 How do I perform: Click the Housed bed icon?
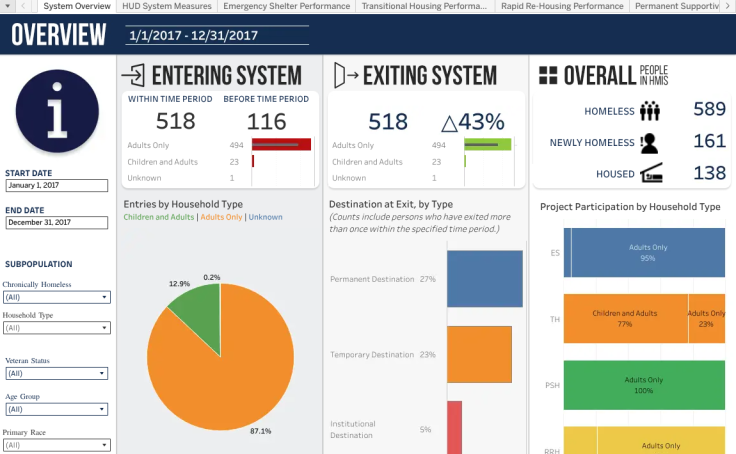[x=651, y=173]
